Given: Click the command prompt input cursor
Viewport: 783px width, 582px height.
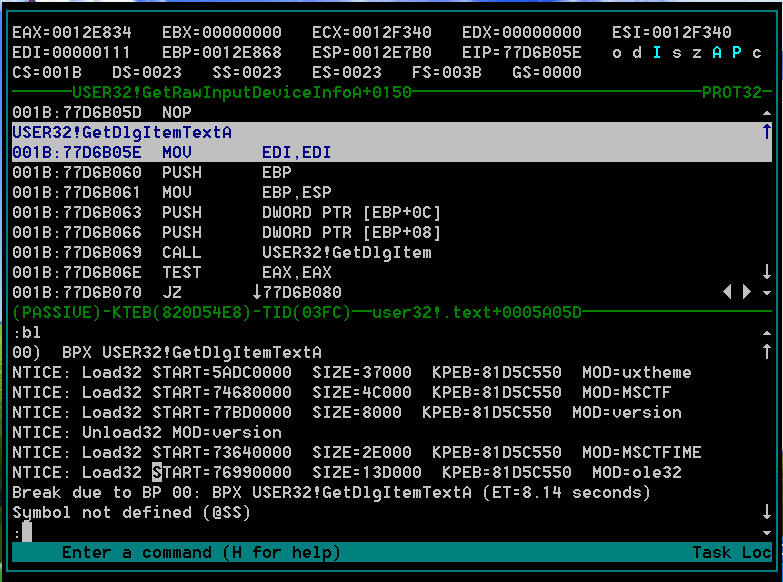Looking at the screenshot, I should click(x=27, y=532).
